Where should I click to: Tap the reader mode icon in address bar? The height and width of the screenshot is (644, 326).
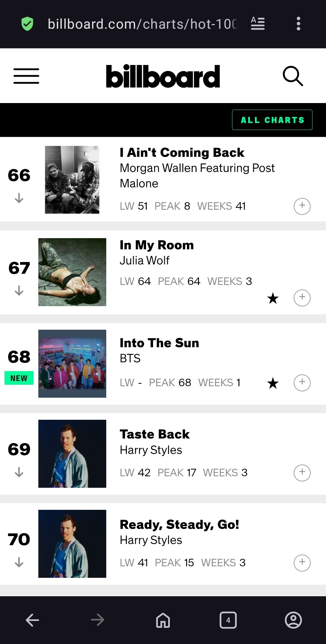[258, 24]
